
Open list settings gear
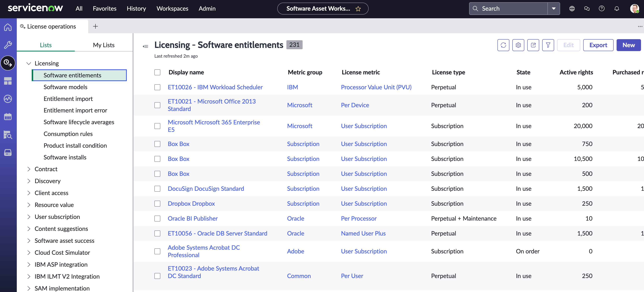click(518, 45)
